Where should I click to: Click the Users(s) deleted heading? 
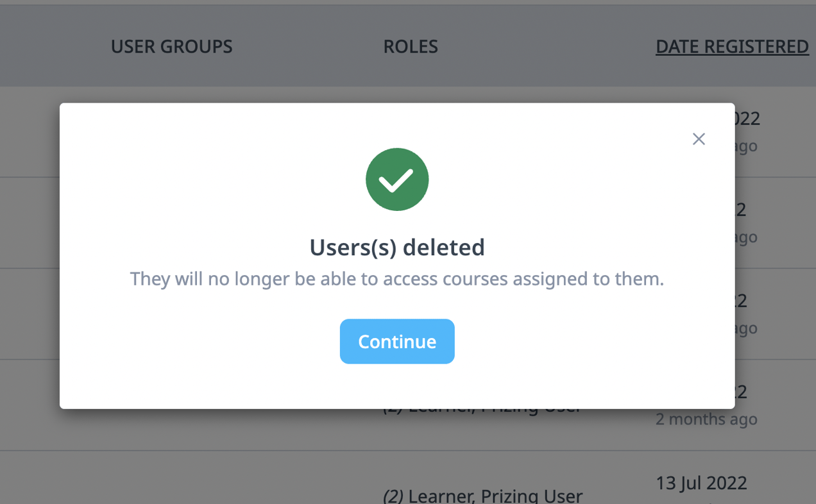(x=397, y=247)
